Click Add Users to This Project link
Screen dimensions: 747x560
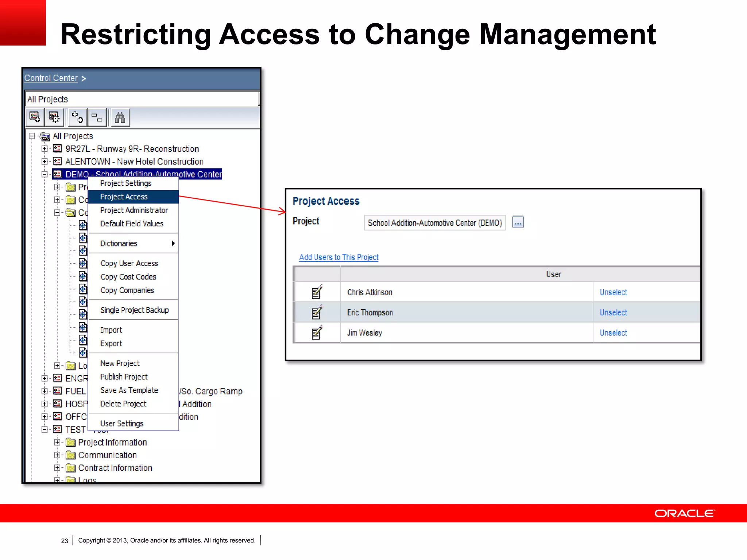[339, 257]
